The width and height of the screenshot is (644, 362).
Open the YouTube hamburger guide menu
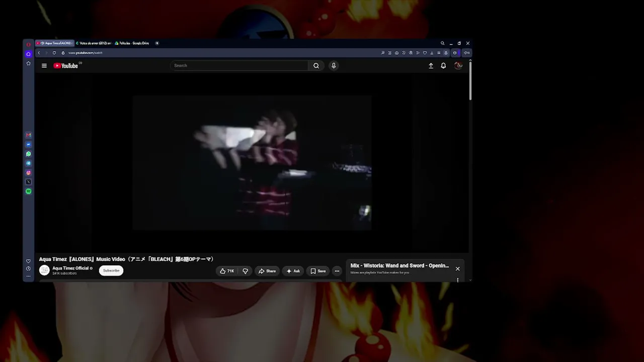coord(44,66)
